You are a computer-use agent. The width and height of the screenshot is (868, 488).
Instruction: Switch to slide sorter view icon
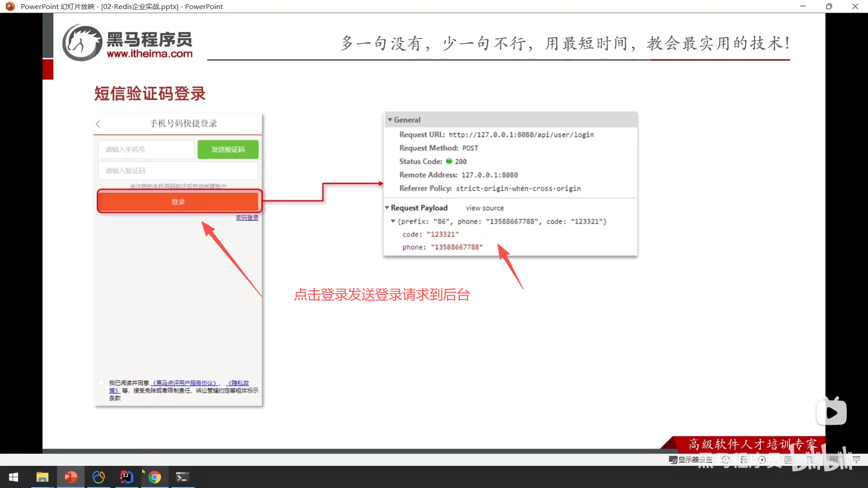[811, 460]
